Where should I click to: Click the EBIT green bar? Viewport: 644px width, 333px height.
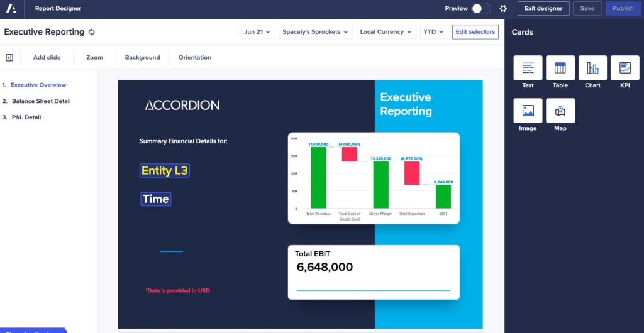(443, 197)
